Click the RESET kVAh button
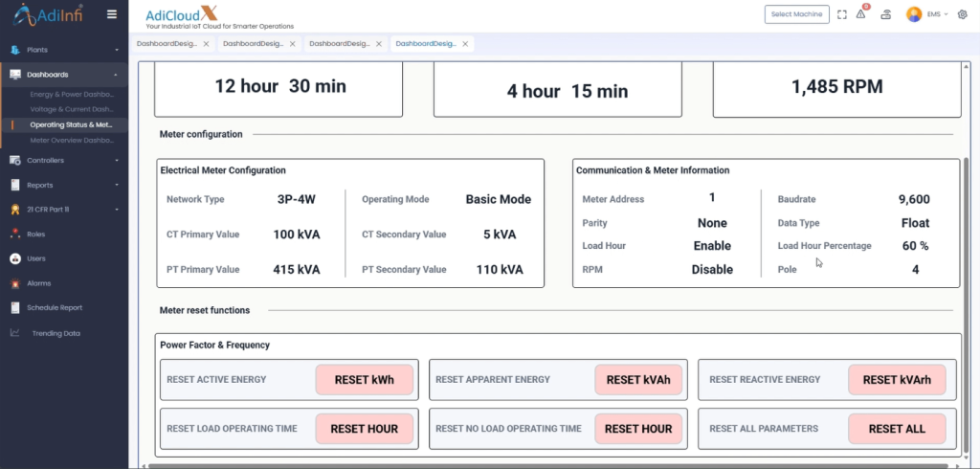The image size is (980, 469). [x=638, y=380]
